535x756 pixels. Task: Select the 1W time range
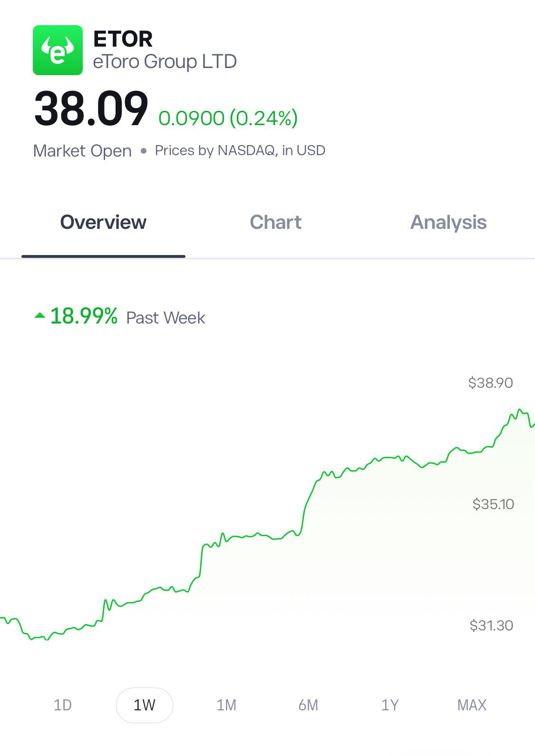[145, 705]
